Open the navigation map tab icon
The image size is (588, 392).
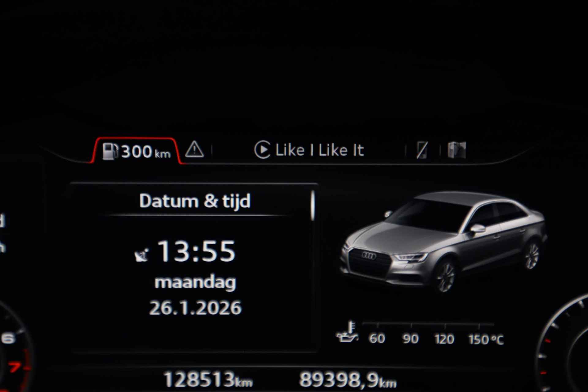tap(457, 150)
